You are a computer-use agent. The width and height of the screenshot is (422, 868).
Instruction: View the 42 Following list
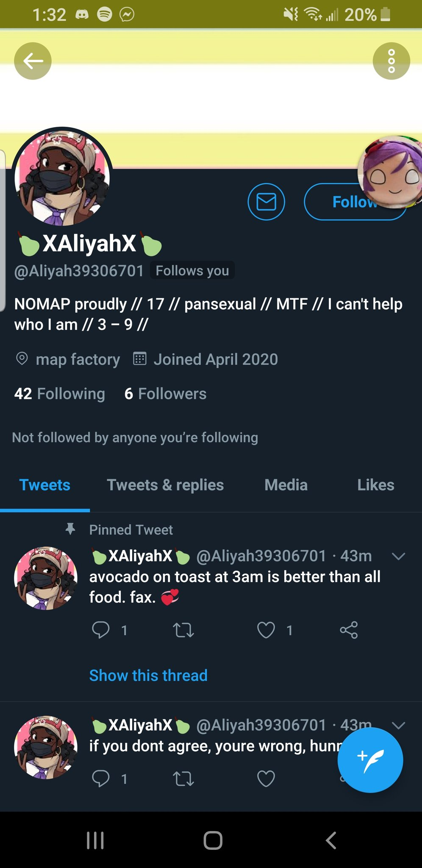(59, 394)
